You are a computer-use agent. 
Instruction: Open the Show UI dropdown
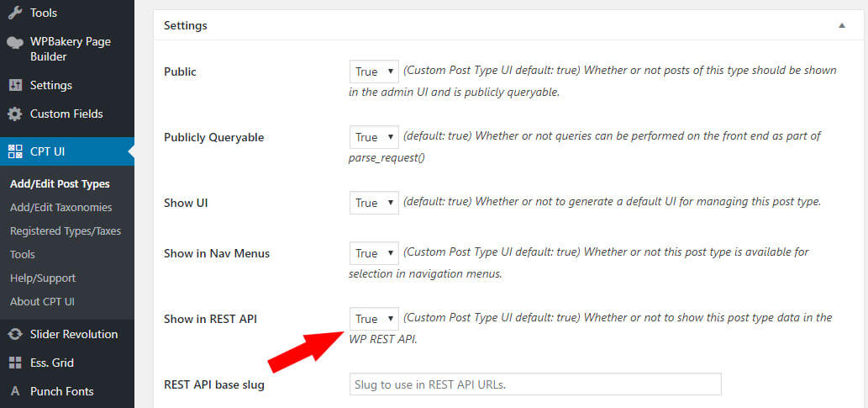[x=374, y=203]
